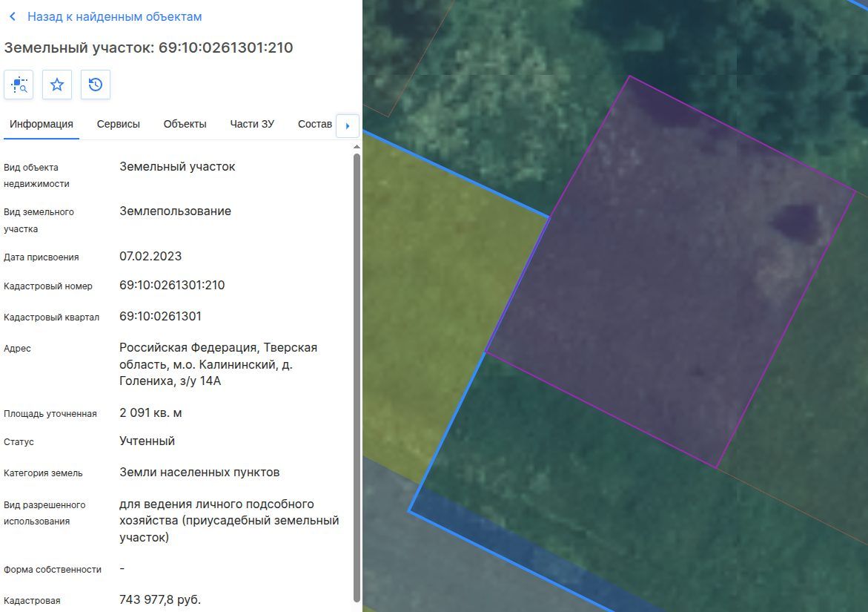Image resolution: width=868 pixels, height=612 pixels.
Task: Add parcel to favorites with star icon
Action: point(57,85)
